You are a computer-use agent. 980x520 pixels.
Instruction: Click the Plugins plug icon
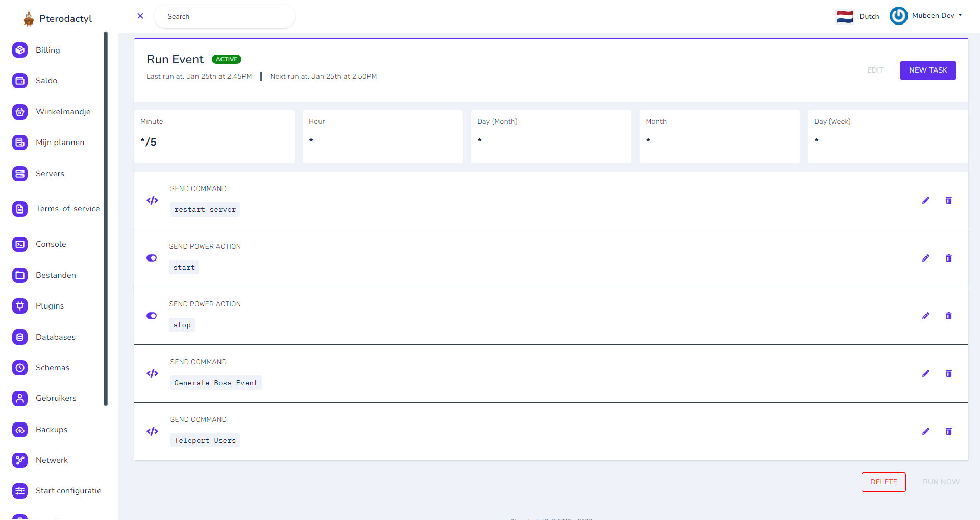(20, 306)
